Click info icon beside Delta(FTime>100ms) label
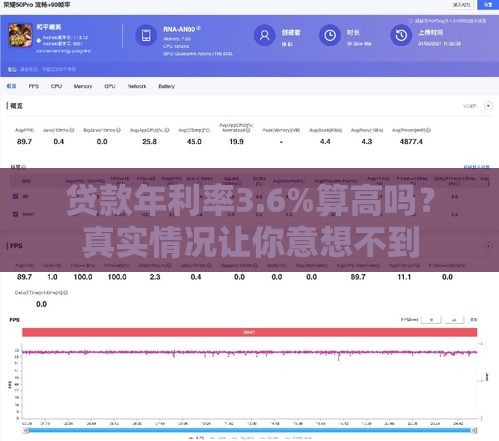 (x=66, y=293)
